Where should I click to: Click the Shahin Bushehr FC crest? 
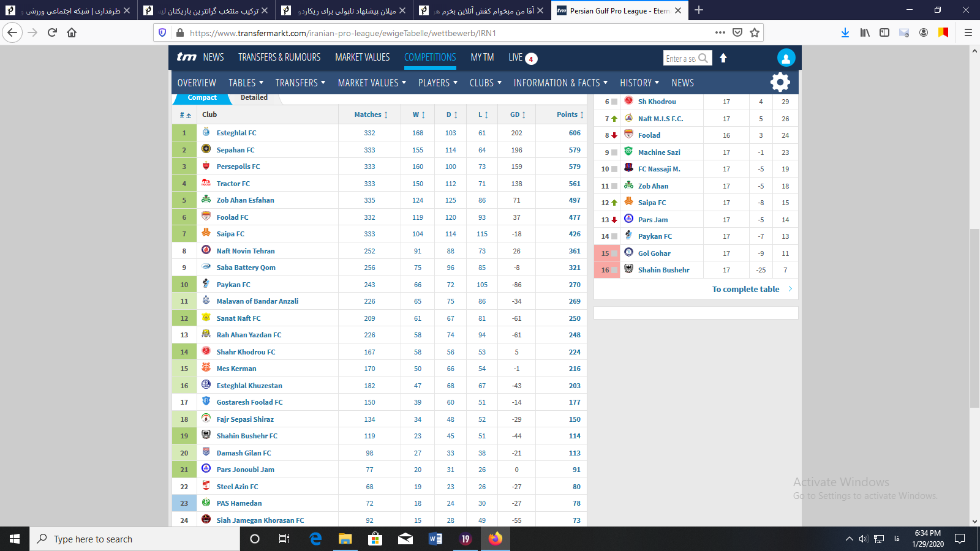[206, 435]
